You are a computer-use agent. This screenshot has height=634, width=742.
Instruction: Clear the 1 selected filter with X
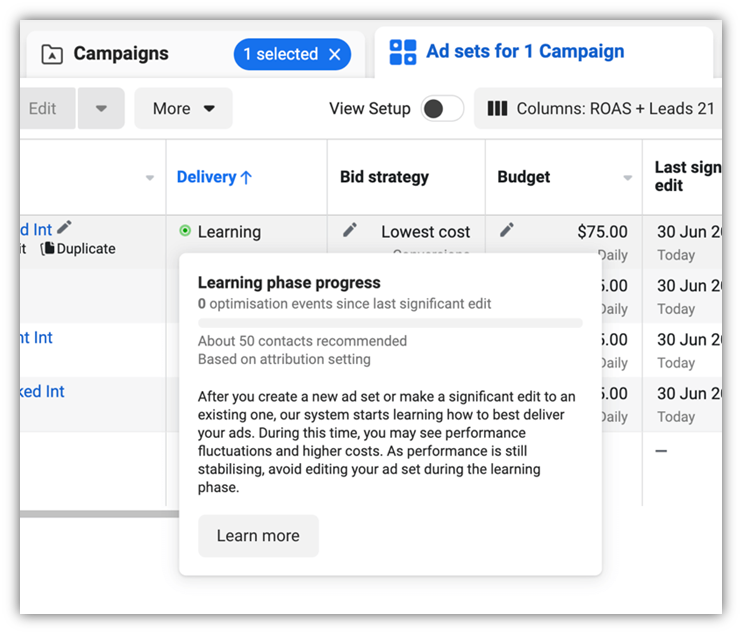335,54
